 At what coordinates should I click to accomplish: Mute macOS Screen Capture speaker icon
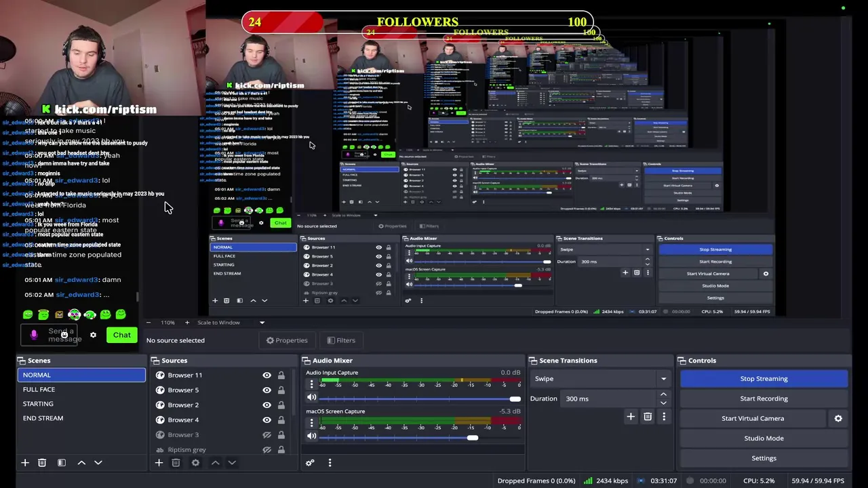312,436
